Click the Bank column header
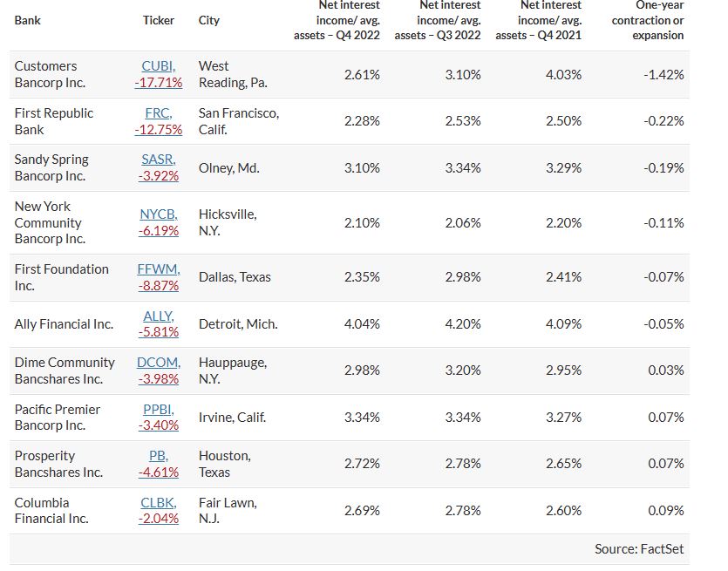 pos(28,20)
